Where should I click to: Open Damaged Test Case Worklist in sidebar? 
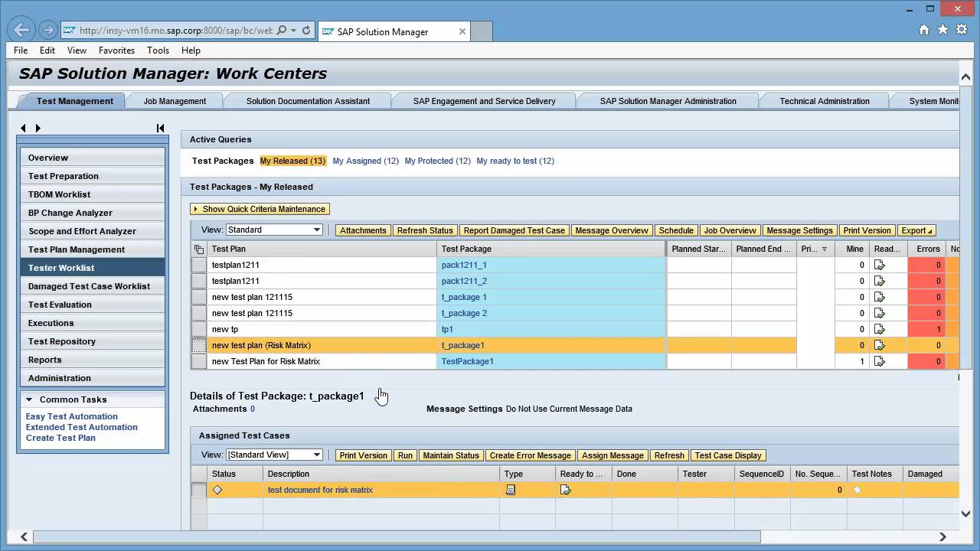tap(92, 286)
